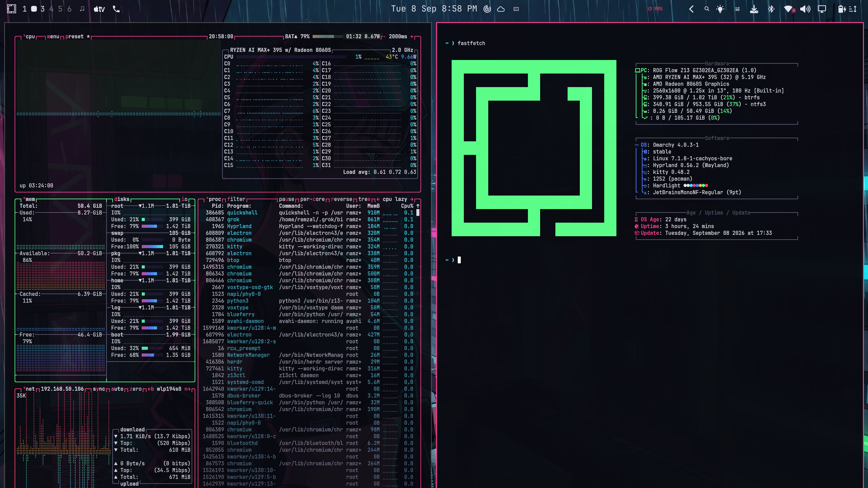
Task: Open the Wi-Fi network icon in top bar
Action: pyautogui.click(x=789, y=9)
